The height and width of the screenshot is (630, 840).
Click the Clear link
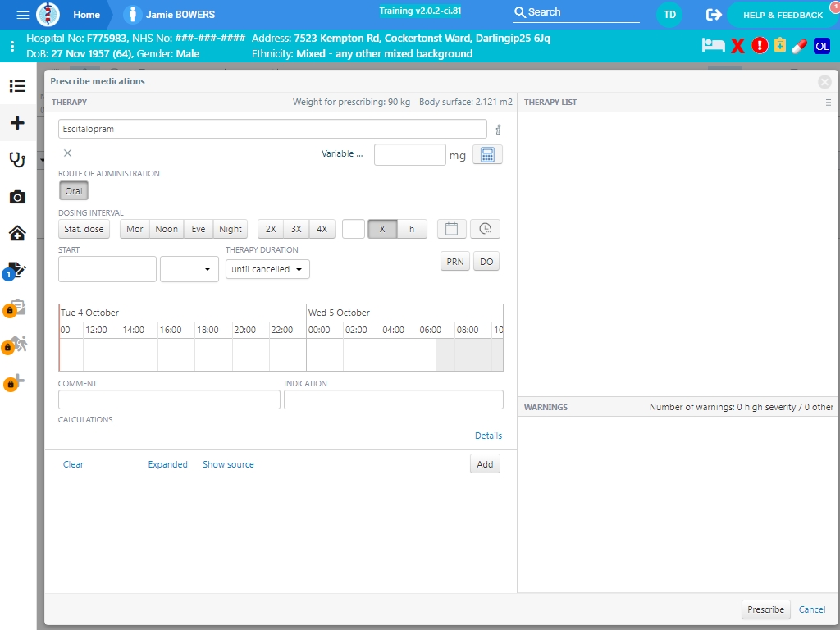coord(73,464)
